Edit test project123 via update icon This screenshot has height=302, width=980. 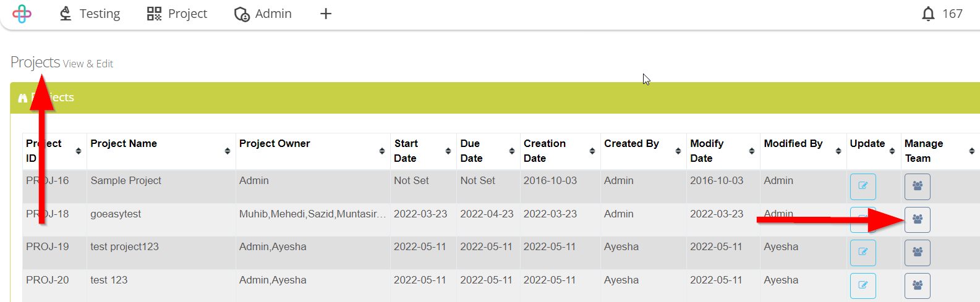point(863,253)
